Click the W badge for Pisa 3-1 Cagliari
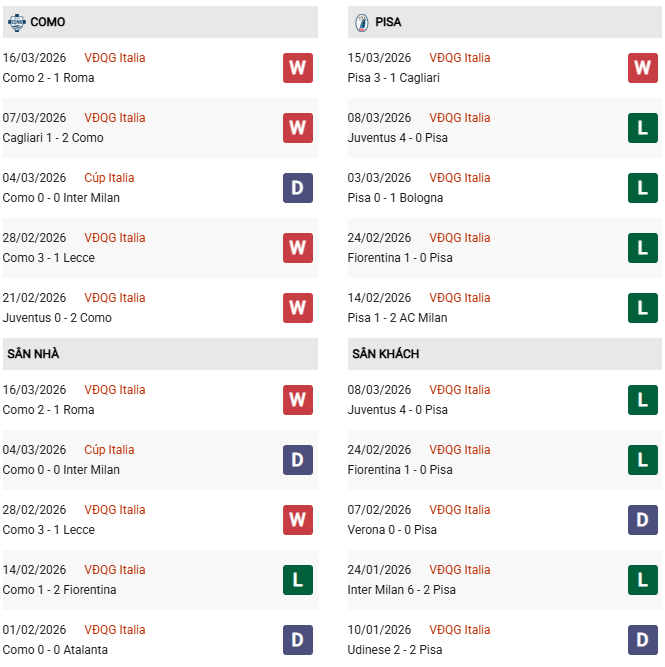 tap(642, 68)
